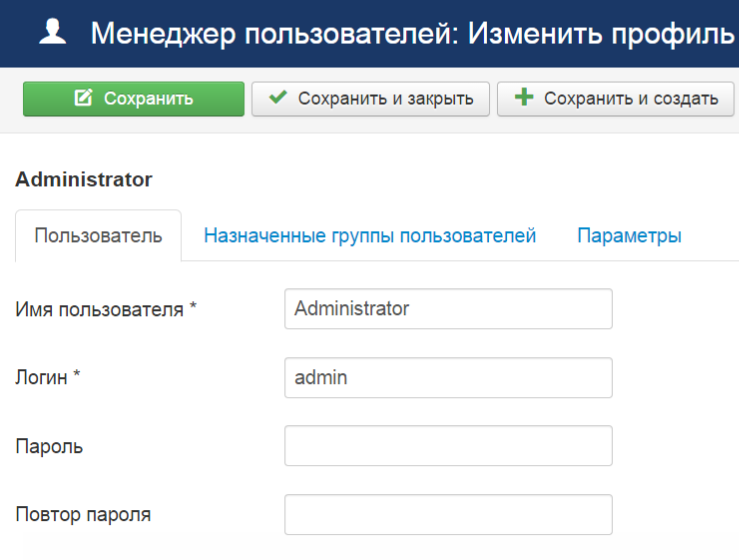The image size is (739, 560).
Task: Click into the Повтор пароля field
Action: pyautogui.click(x=448, y=515)
